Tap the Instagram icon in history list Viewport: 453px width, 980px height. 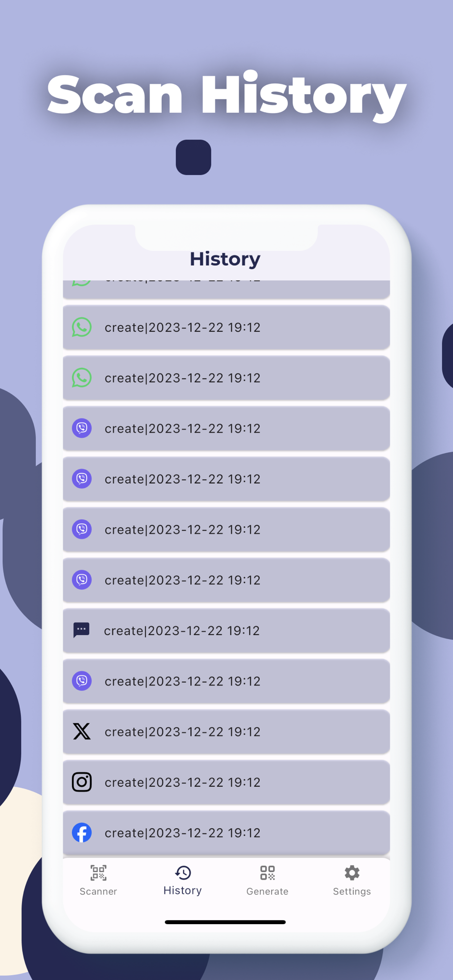82,782
